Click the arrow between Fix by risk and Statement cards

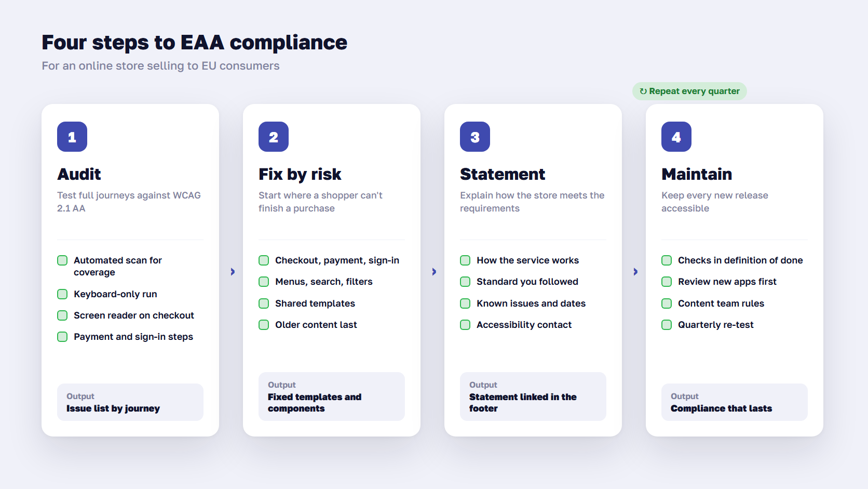pyautogui.click(x=434, y=272)
